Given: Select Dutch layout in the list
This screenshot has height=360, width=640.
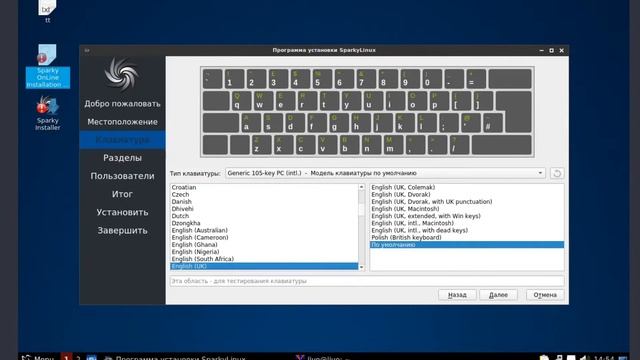Looking at the screenshot, I should [x=264, y=216].
